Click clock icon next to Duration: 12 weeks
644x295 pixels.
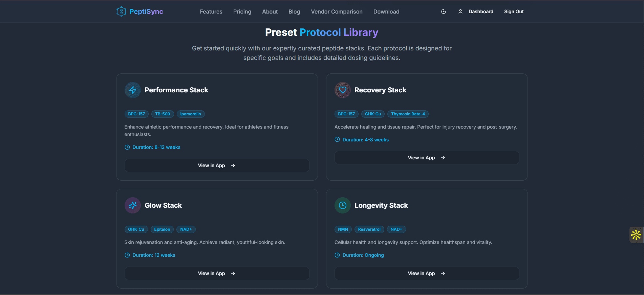[127, 255]
